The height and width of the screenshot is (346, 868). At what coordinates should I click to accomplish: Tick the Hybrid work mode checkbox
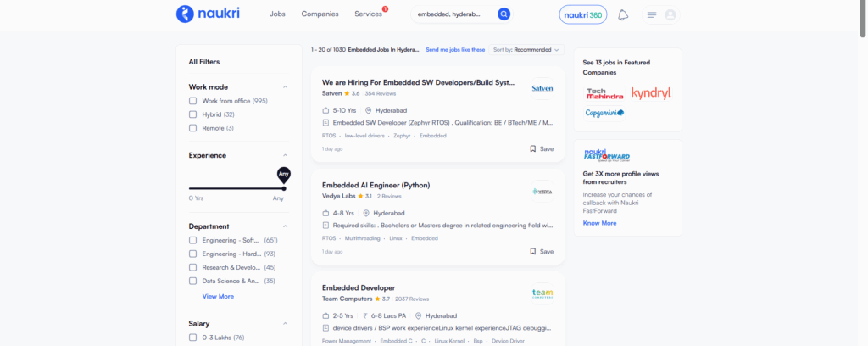coord(193,114)
